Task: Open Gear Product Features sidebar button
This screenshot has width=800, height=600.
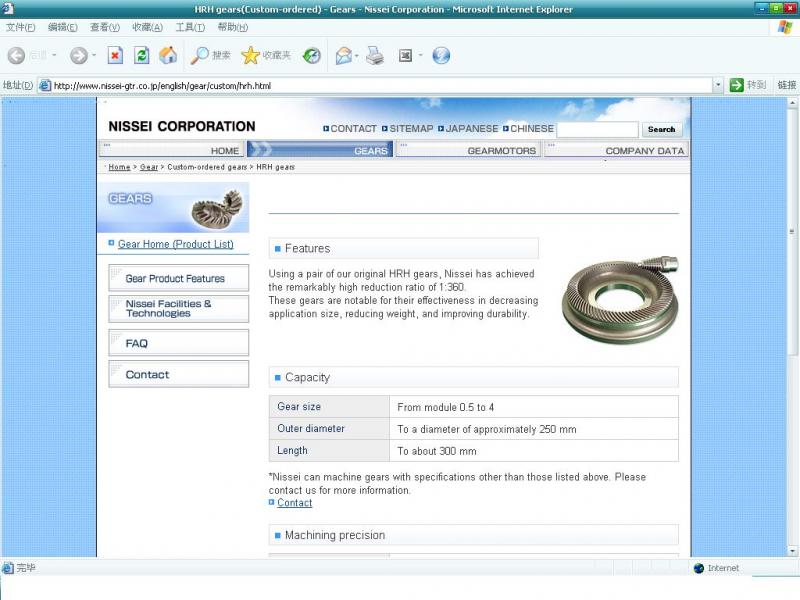Action: 179,278
